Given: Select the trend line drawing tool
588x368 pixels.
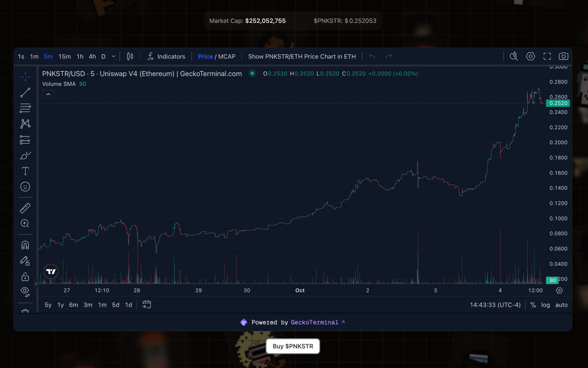Looking at the screenshot, I should (25, 93).
